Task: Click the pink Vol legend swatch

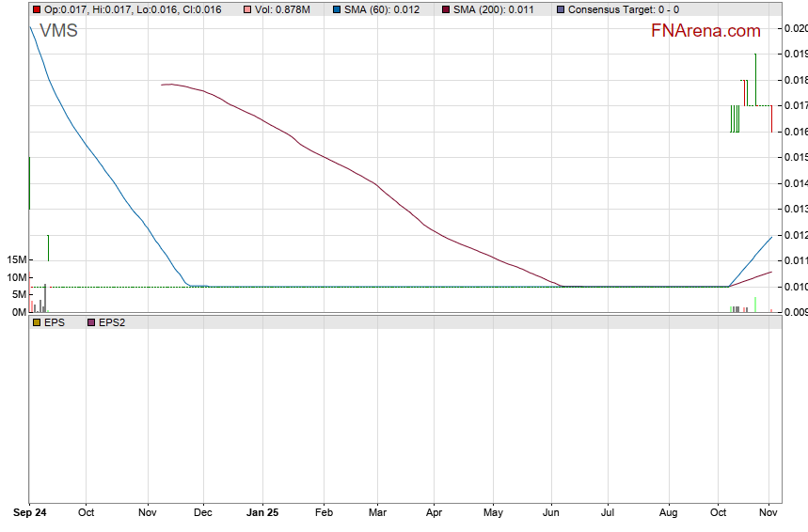Action: coord(247,9)
